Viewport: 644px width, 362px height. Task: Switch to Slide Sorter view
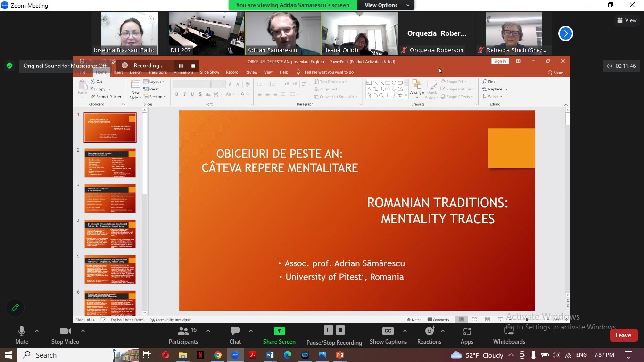[474, 320]
